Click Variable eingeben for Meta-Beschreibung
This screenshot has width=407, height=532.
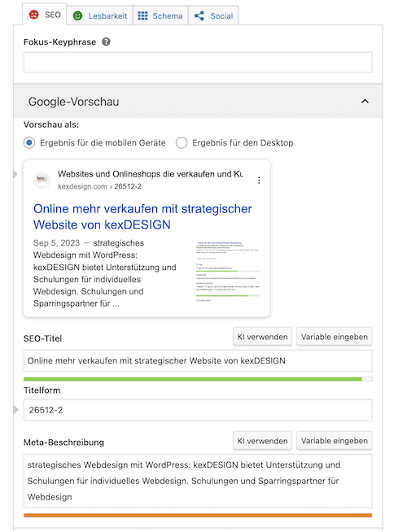(x=335, y=441)
